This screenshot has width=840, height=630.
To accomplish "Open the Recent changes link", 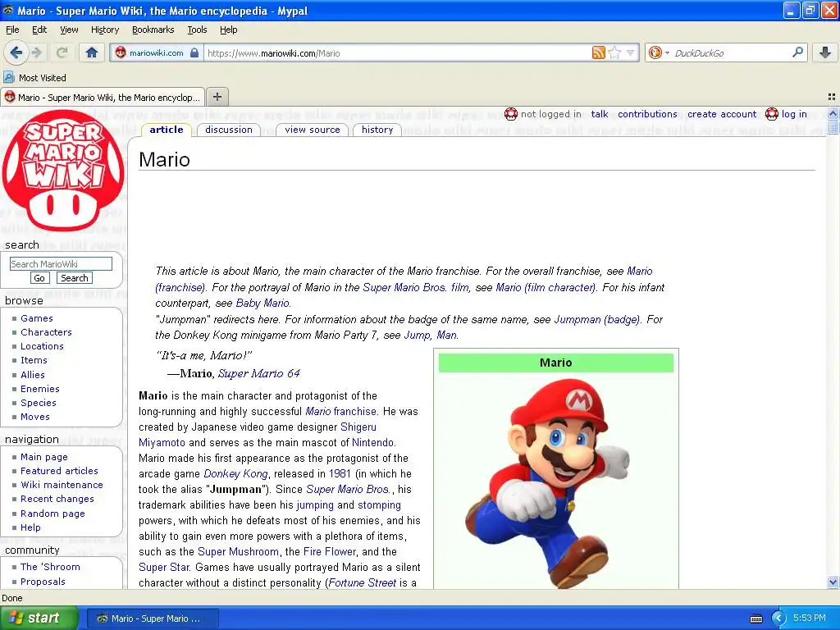I will (x=57, y=499).
